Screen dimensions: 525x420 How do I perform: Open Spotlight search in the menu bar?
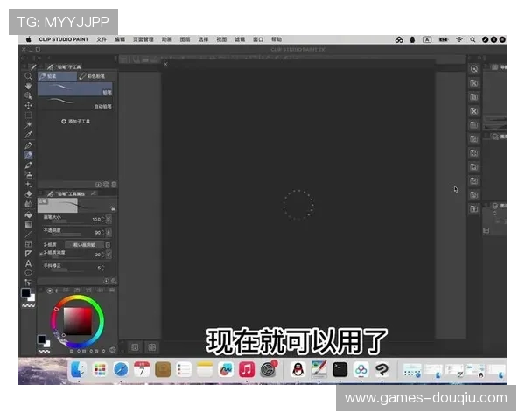472,39
